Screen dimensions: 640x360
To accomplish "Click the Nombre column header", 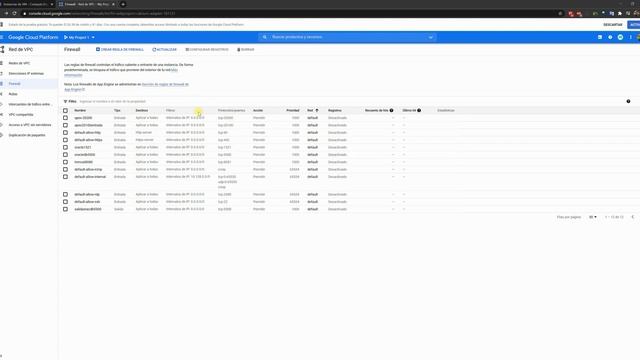I will (80, 111).
